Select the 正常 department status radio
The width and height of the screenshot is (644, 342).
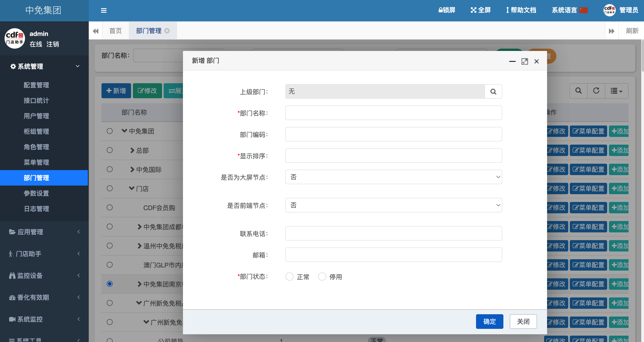point(289,277)
